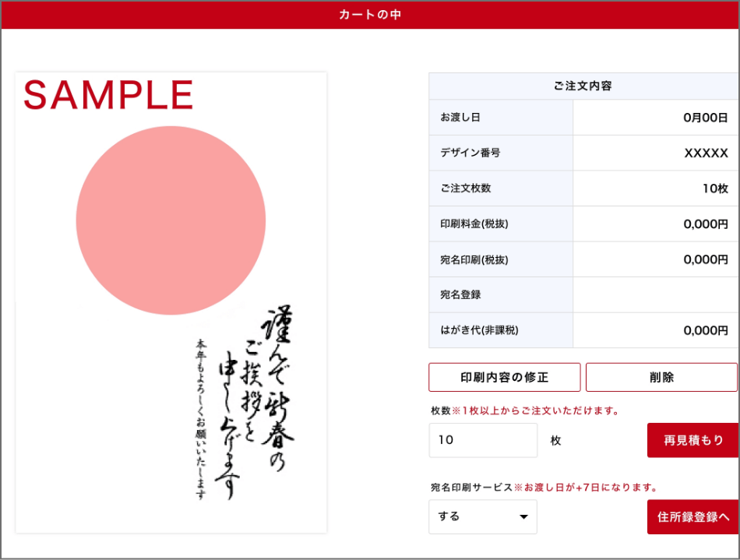Select the ご注文内容 table header
This screenshot has height=560, width=740.
[583, 86]
